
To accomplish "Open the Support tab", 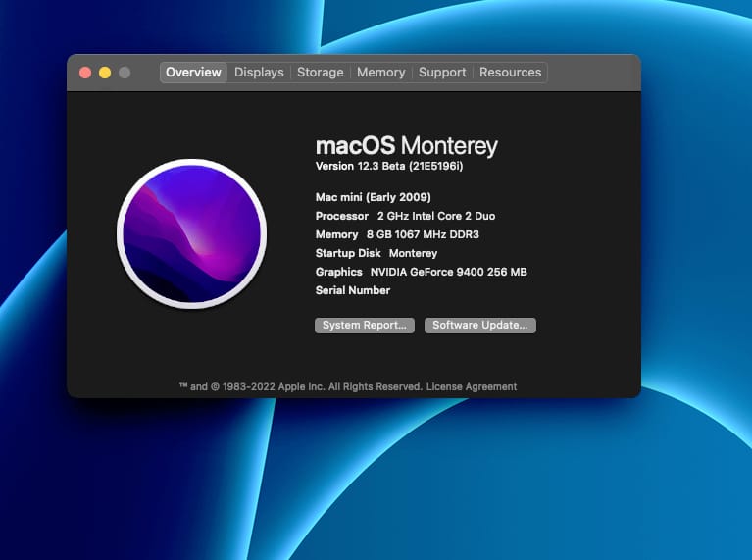I will tap(442, 73).
